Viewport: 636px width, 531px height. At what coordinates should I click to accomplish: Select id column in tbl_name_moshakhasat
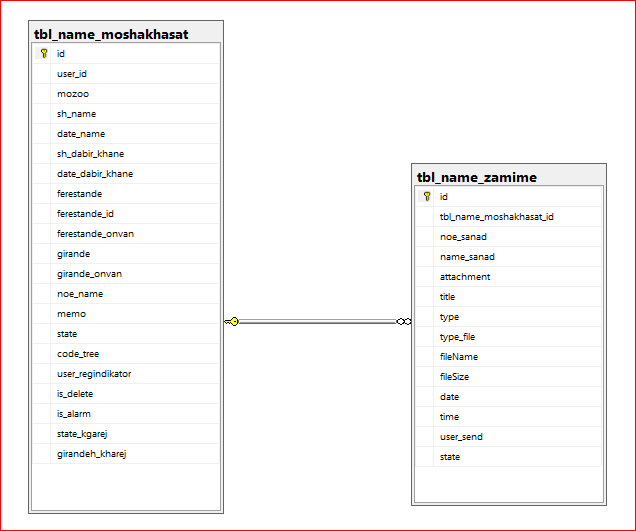pos(126,54)
